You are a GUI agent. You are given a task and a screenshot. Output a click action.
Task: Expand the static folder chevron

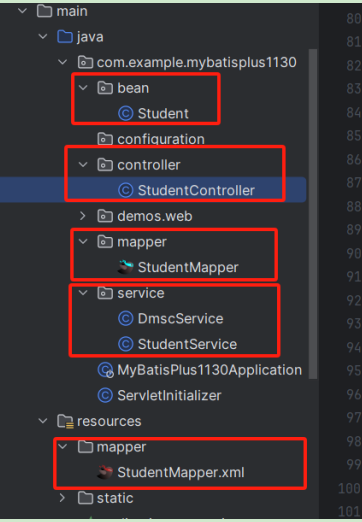[x=62, y=498]
